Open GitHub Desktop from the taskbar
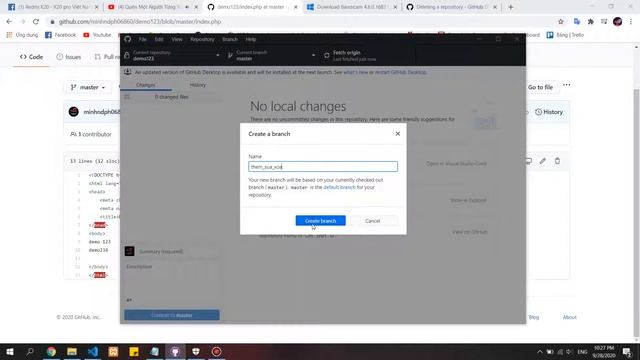The height and width of the screenshot is (360, 640). point(175,351)
